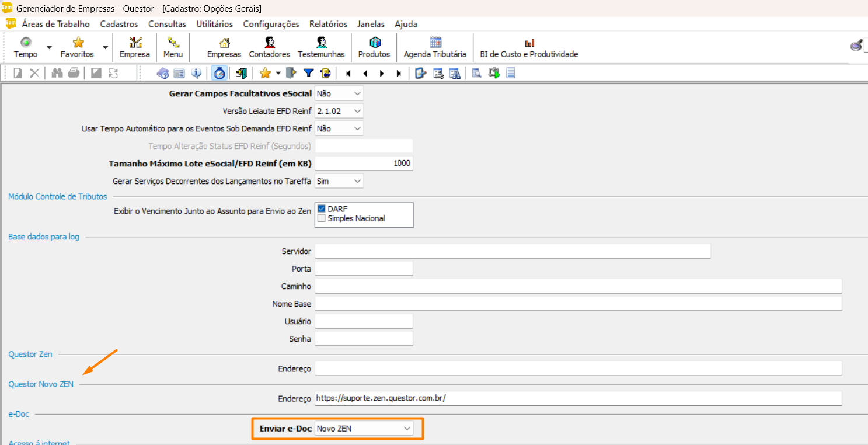Click Questor Novo ZEN Endereço field
The height and width of the screenshot is (445, 868).
(578, 398)
